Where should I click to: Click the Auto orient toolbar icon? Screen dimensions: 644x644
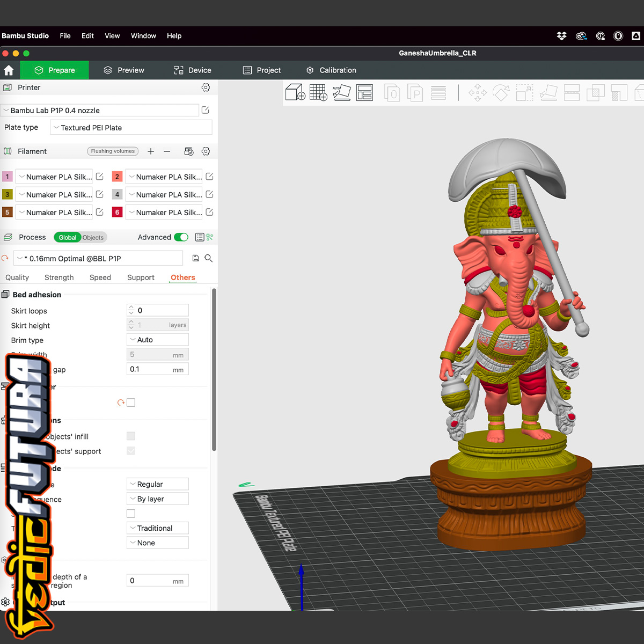coord(341,92)
